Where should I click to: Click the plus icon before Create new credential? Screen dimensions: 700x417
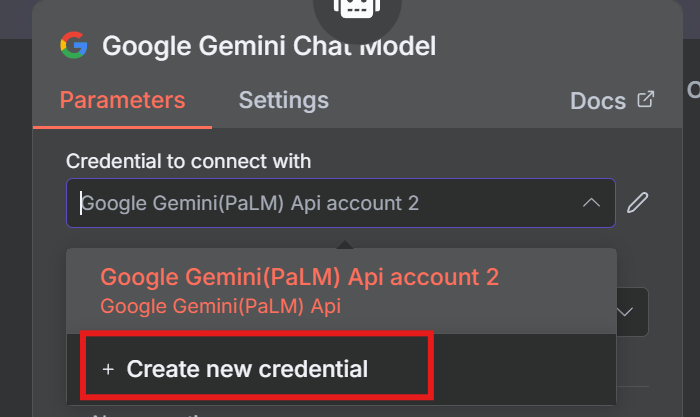[108, 369]
